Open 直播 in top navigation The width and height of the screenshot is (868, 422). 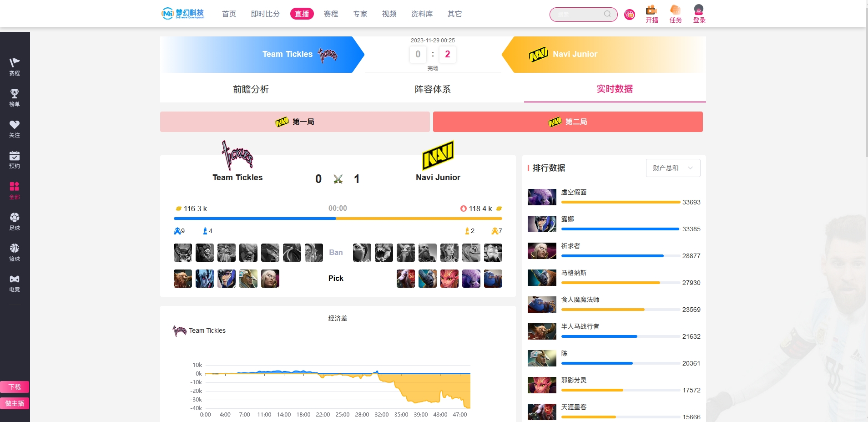point(302,14)
